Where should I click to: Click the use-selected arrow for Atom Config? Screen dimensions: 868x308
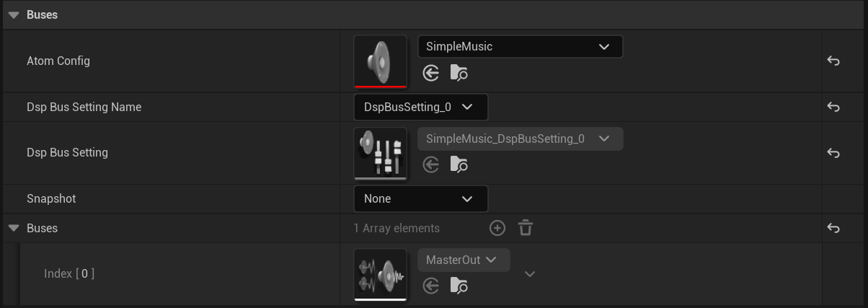click(x=431, y=72)
